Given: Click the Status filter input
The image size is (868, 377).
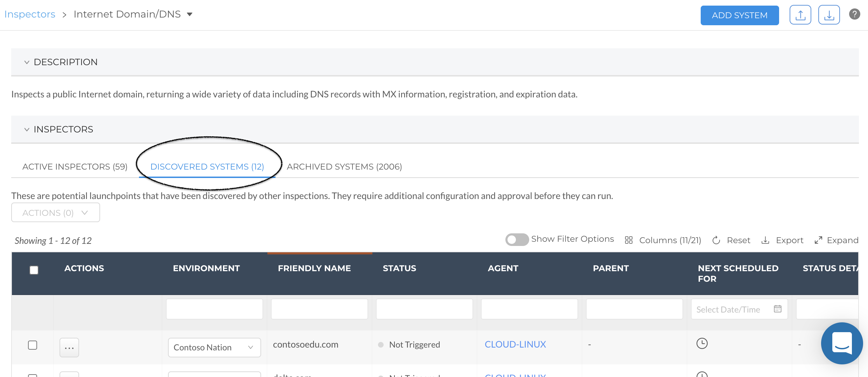Looking at the screenshot, I should (x=424, y=309).
